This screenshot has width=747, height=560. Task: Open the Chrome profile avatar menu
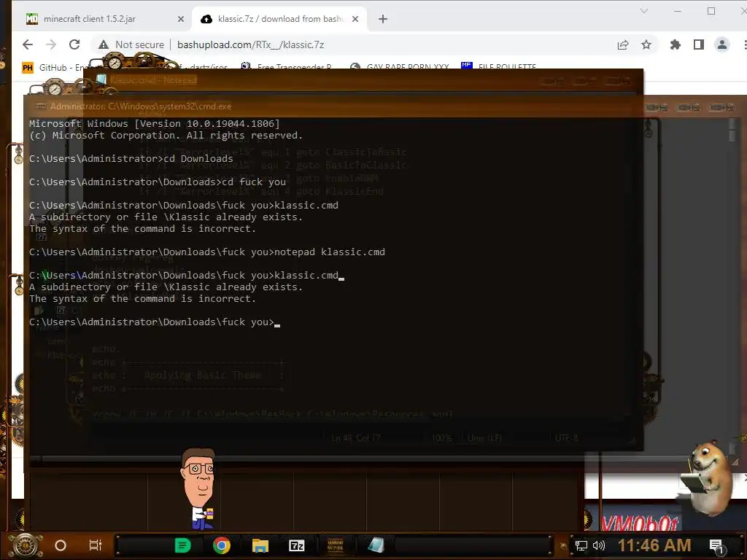coord(721,44)
